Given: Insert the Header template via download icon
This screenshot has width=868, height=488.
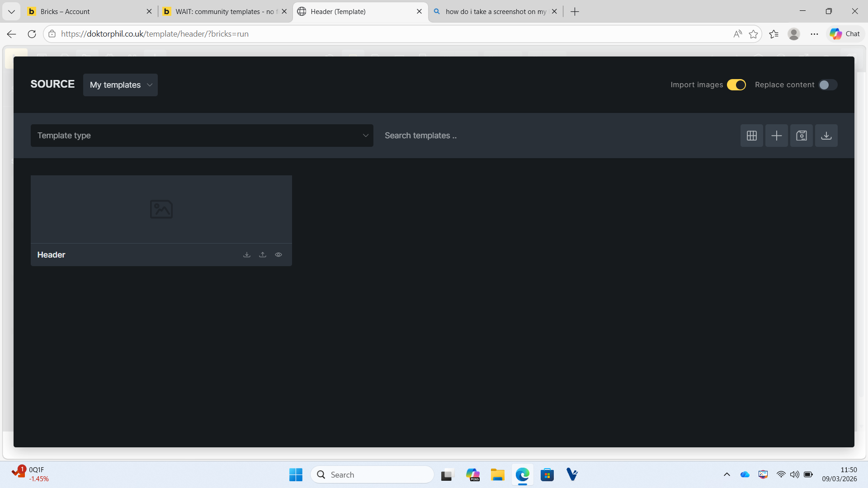Looking at the screenshot, I should pyautogui.click(x=247, y=255).
